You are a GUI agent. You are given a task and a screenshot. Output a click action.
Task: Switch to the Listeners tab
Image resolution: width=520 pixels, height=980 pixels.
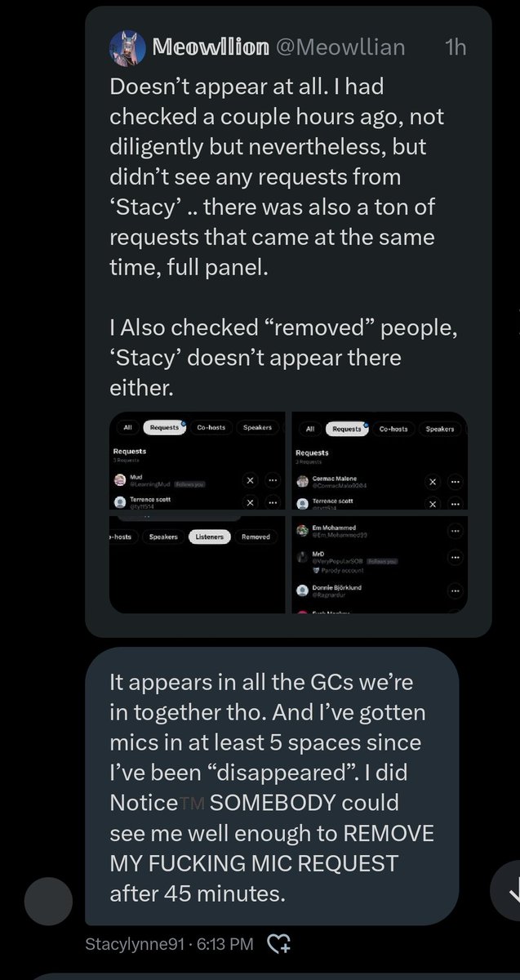(210, 537)
